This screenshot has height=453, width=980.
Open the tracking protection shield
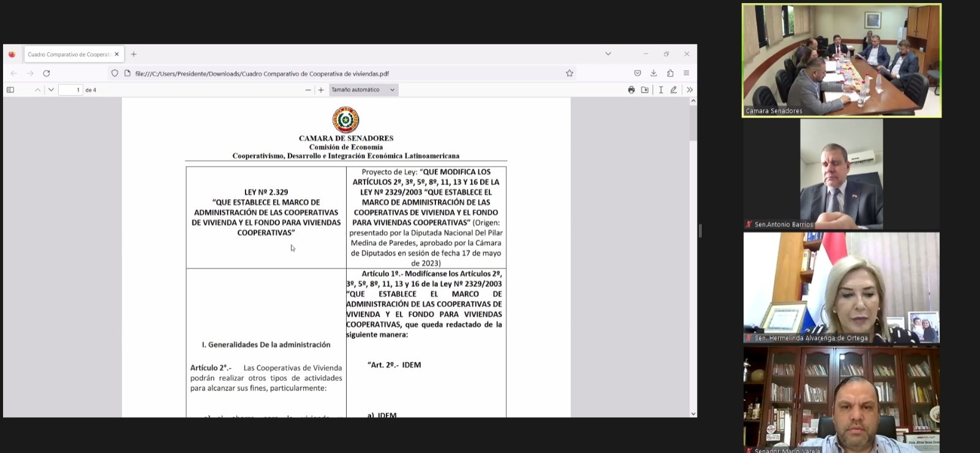(x=115, y=73)
